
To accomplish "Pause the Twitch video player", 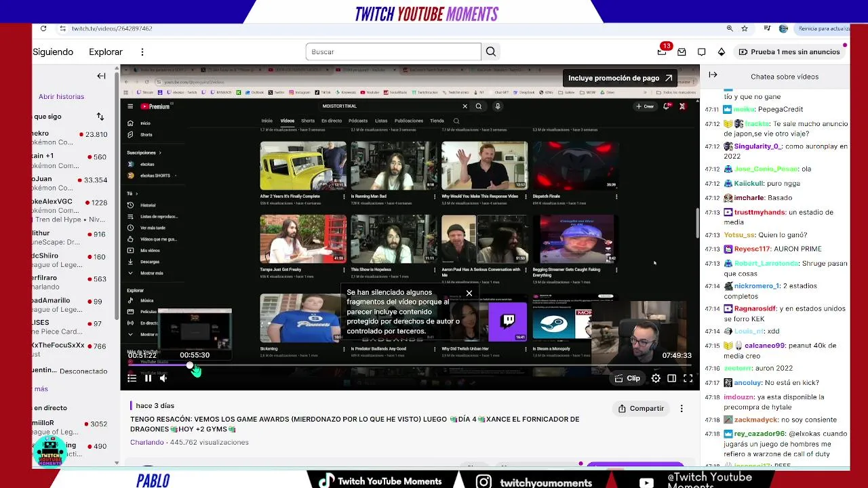I will pos(148,378).
